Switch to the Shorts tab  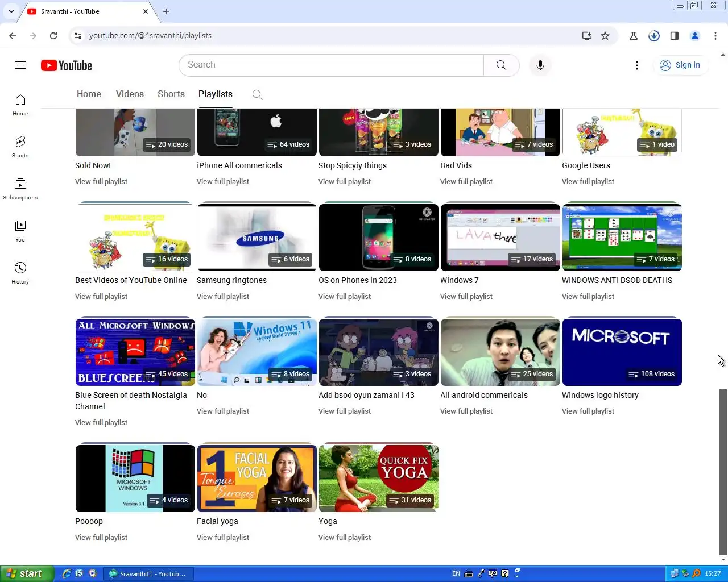coord(171,94)
